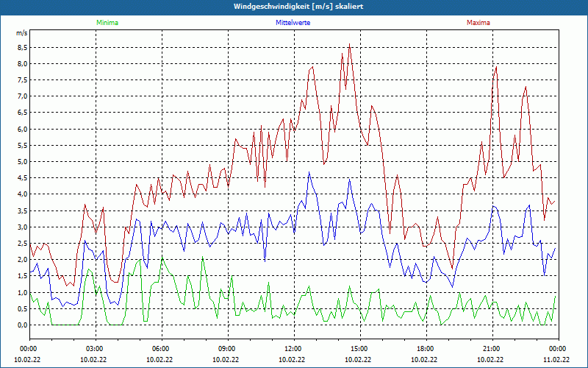Click the 09:00 time label
The height and width of the screenshot is (368, 588).
228,349
